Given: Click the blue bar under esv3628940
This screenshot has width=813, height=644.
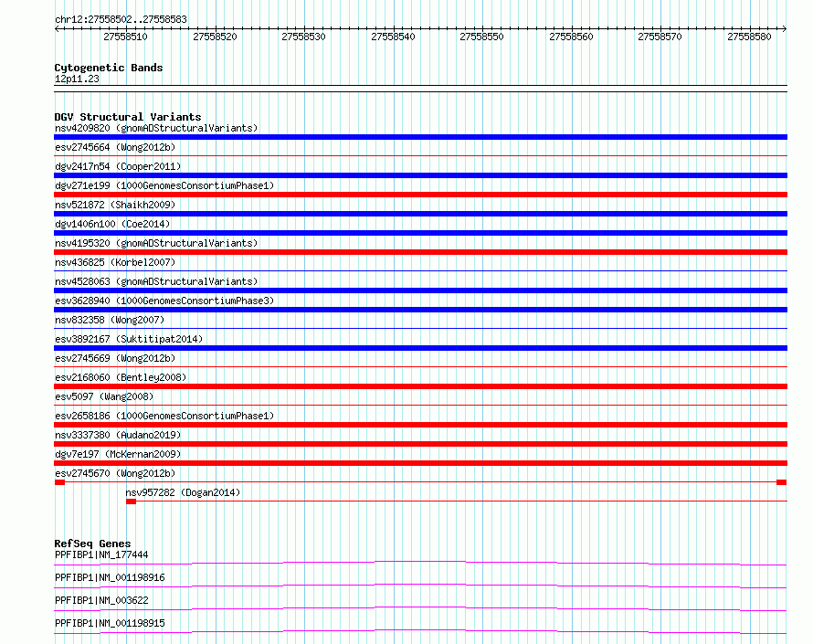Looking at the screenshot, I should tap(420, 310).
